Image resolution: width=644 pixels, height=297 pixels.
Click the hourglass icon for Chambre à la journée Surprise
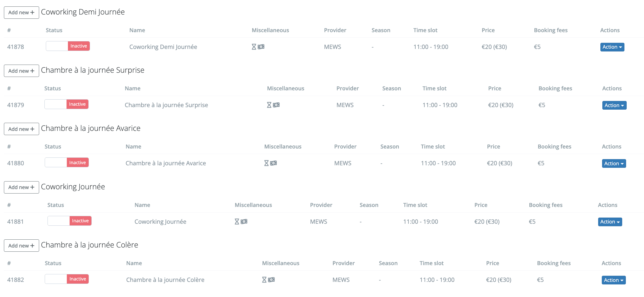269,105
